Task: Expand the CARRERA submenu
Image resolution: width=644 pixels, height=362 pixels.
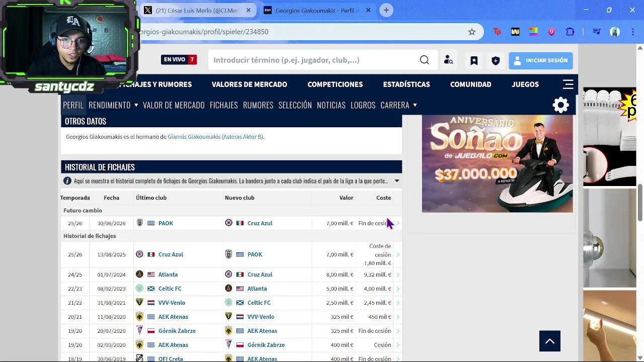Action: 415,105
